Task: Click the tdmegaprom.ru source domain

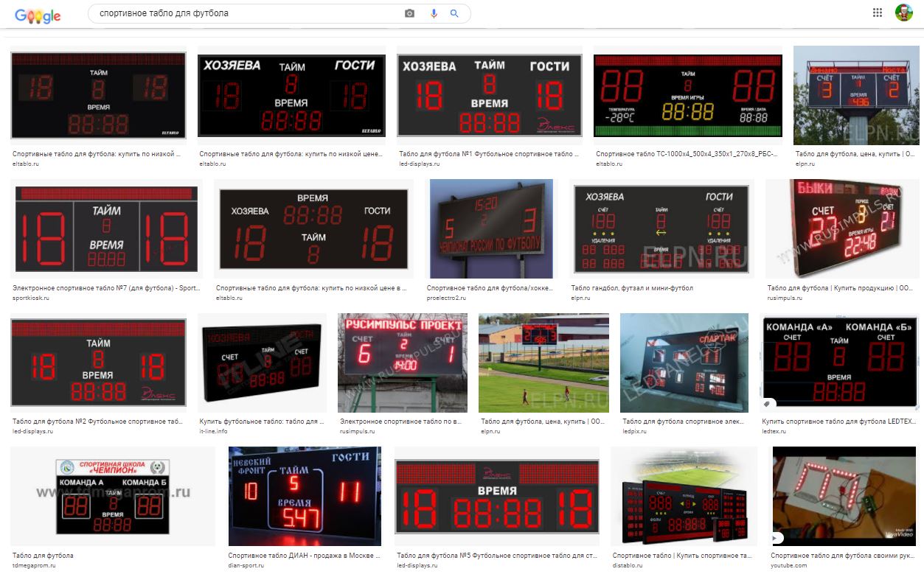Action: click(x=34, y=565)
